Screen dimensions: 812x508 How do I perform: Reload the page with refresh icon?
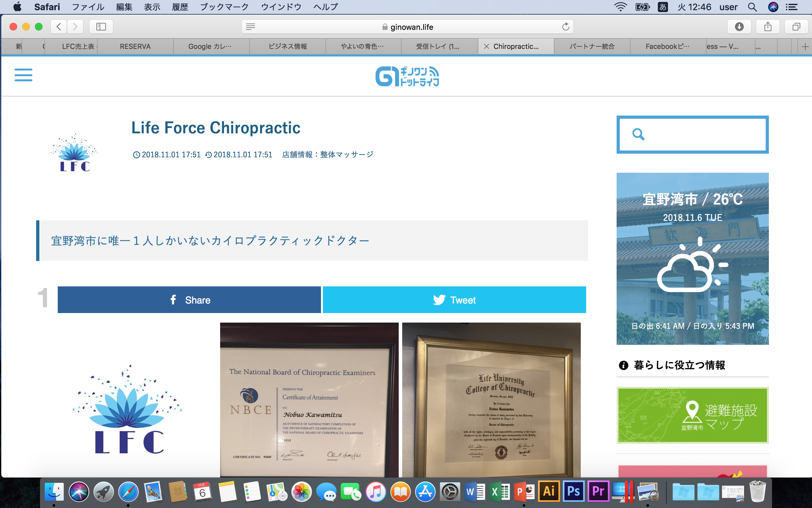tap(566, 27)
